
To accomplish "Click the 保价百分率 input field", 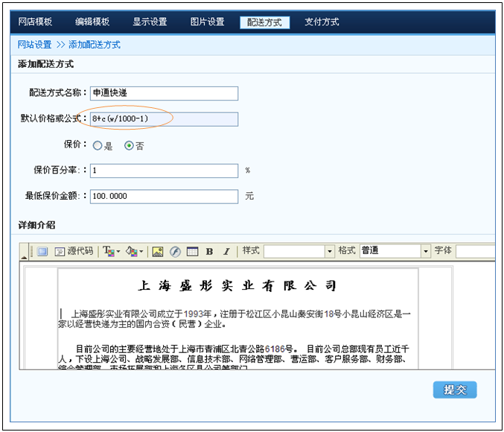I will click(x=164, y=171).
